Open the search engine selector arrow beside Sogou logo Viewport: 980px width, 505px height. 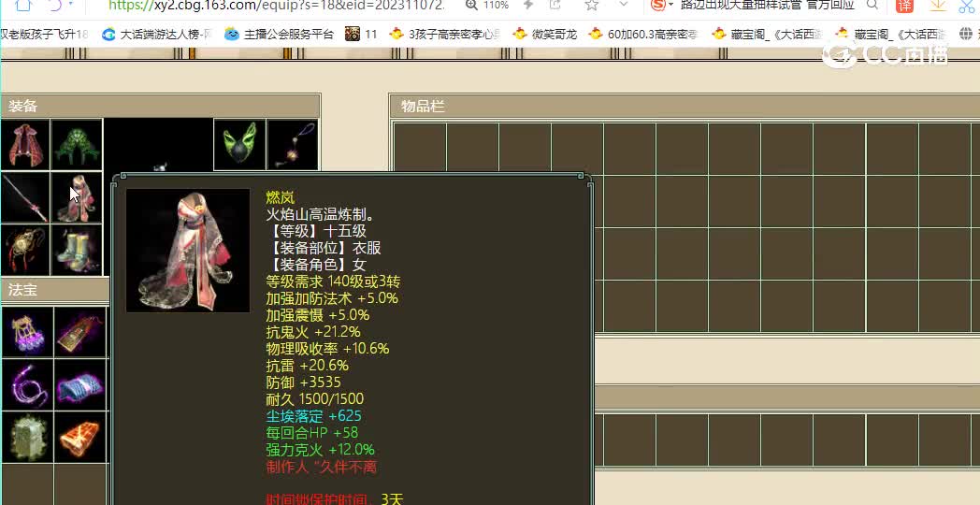(x=671, y=5)
